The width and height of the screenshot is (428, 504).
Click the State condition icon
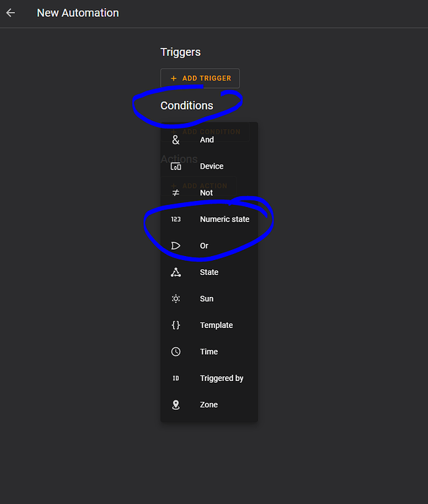pos(176,272)
